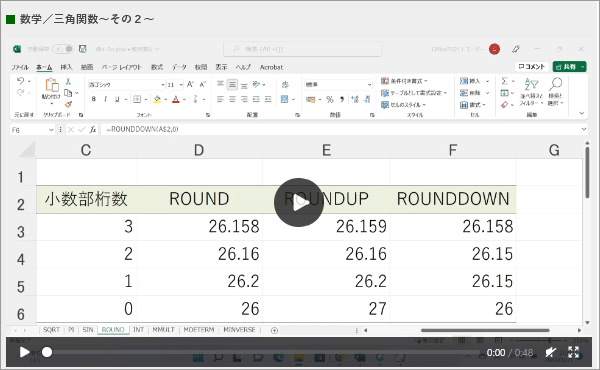Click the Format Painter brush icon
The image size is (600, 370).
[x=68, y=104]
